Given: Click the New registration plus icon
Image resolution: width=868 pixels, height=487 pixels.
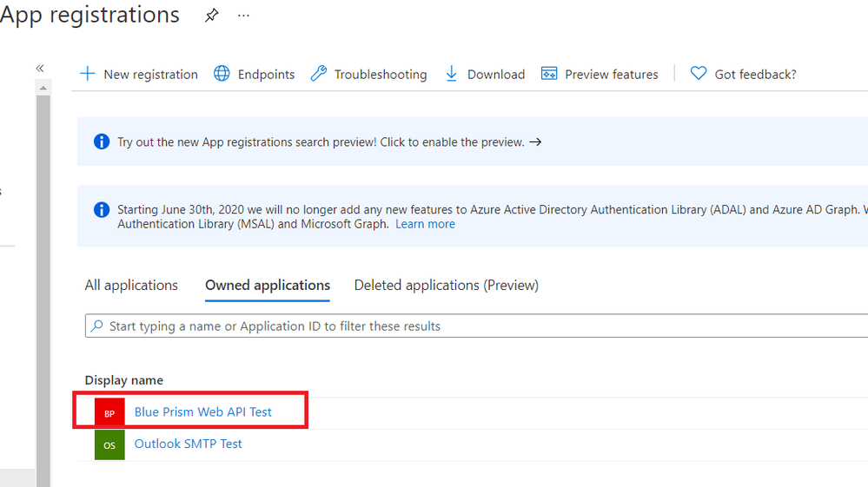Looking at the screenshot, I should 88,74.
